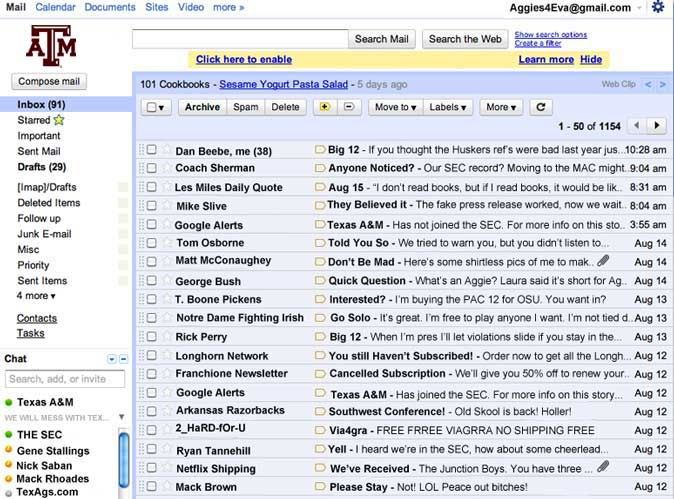Click the chat list scrollbar
The width and height of the screenshot is (674, 499).
tap(123, 462)
